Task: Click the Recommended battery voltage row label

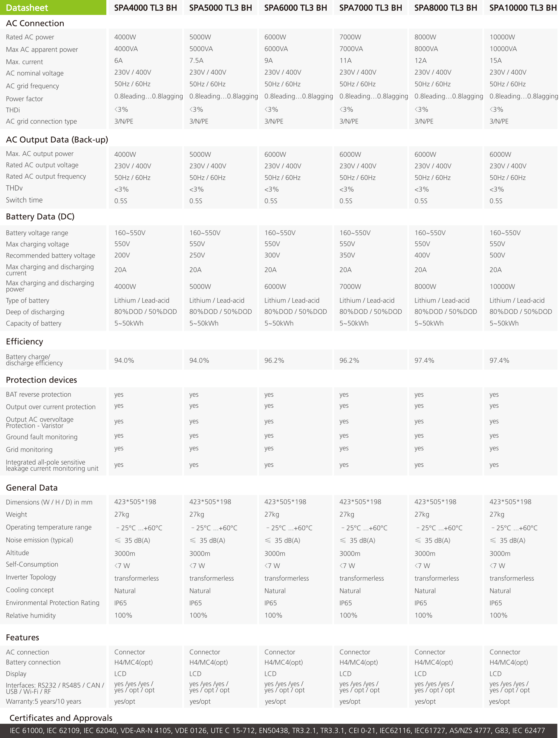Action: point(50,255)
